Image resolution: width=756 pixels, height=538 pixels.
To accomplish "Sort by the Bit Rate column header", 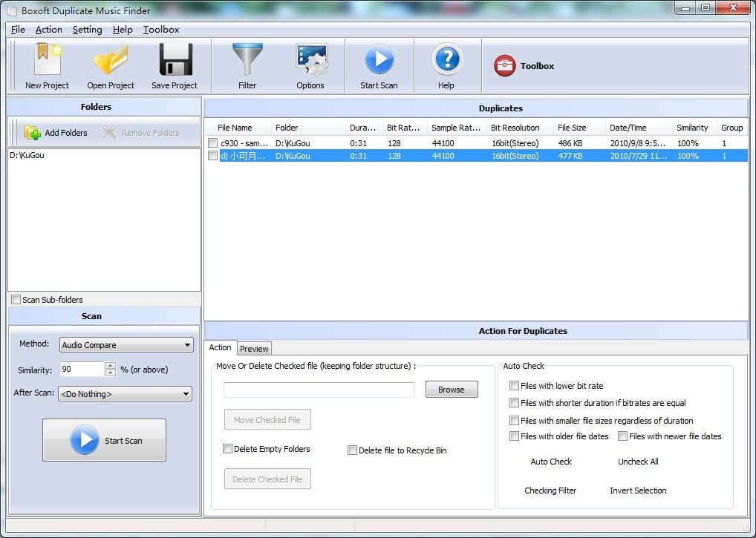I will tap(405, 128).
